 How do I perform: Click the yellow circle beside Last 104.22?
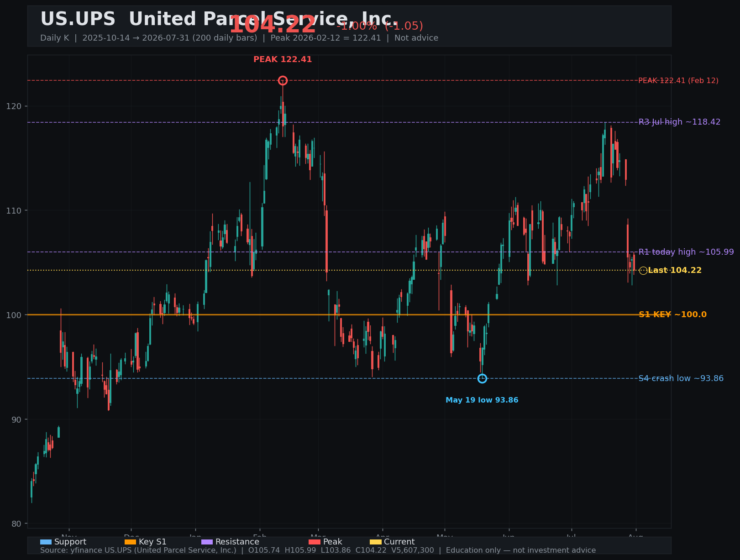(643, 271)
